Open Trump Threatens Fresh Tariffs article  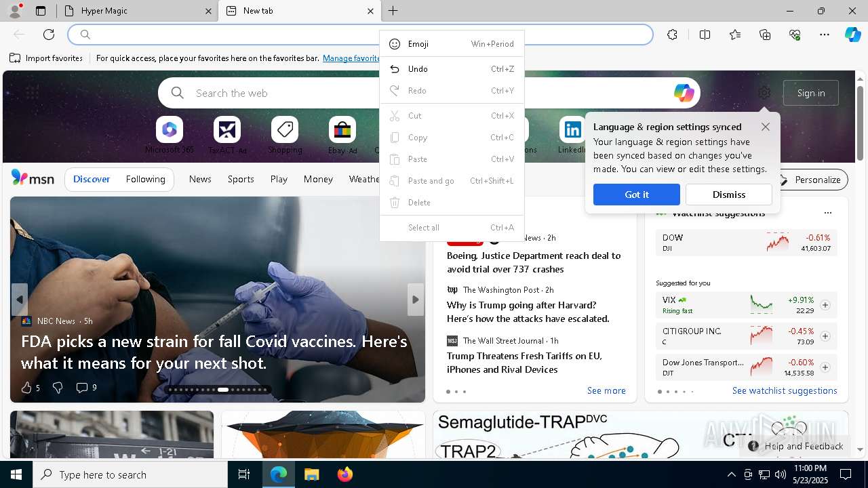pos(524,363)
